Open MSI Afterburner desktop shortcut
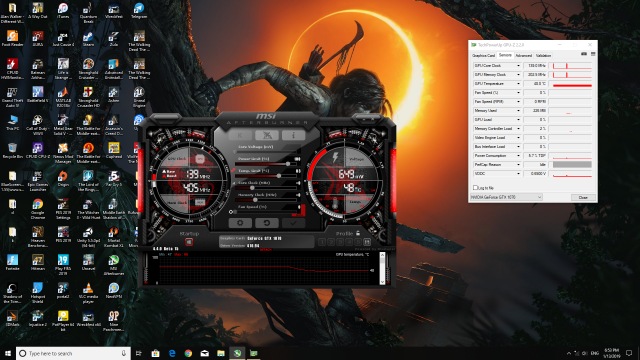Image resolution: width=640 pixels, height=360 pixels. [113, 264]
